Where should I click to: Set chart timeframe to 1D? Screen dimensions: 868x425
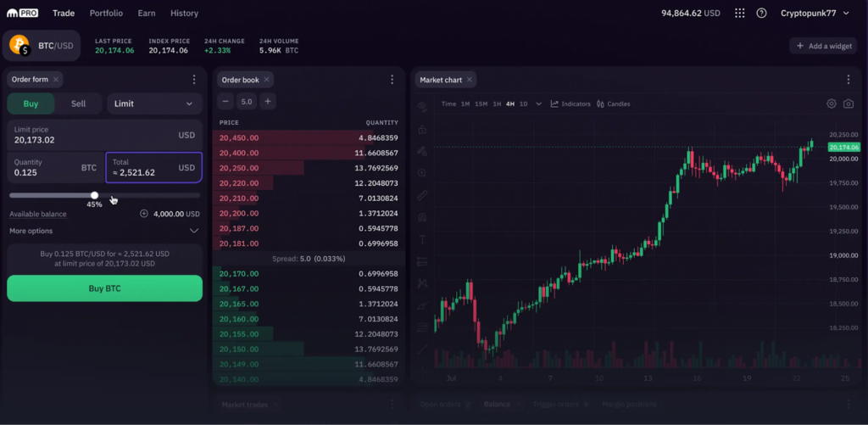coord(523,103)
